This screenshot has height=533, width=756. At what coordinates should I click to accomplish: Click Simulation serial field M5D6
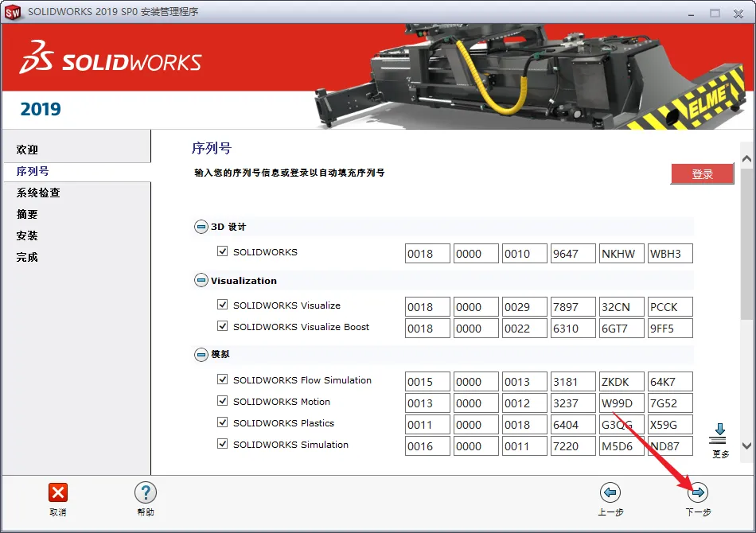pyautogui.click(x=622, y=445)
